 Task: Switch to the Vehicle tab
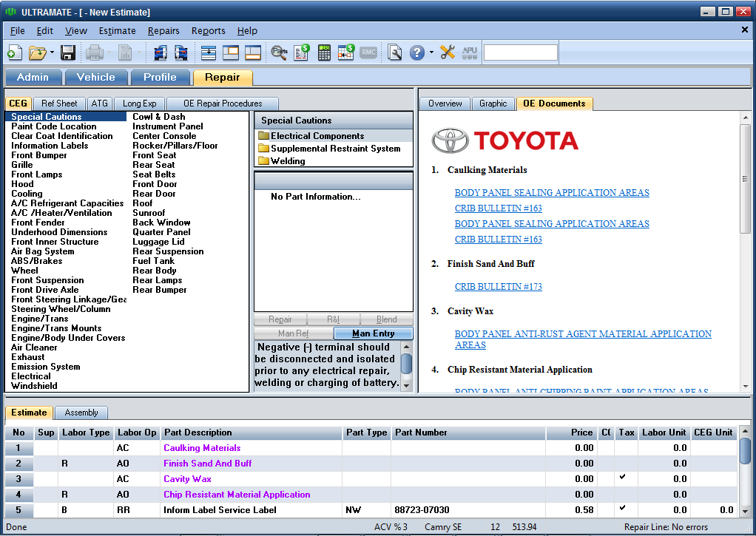tap(96, 77)
